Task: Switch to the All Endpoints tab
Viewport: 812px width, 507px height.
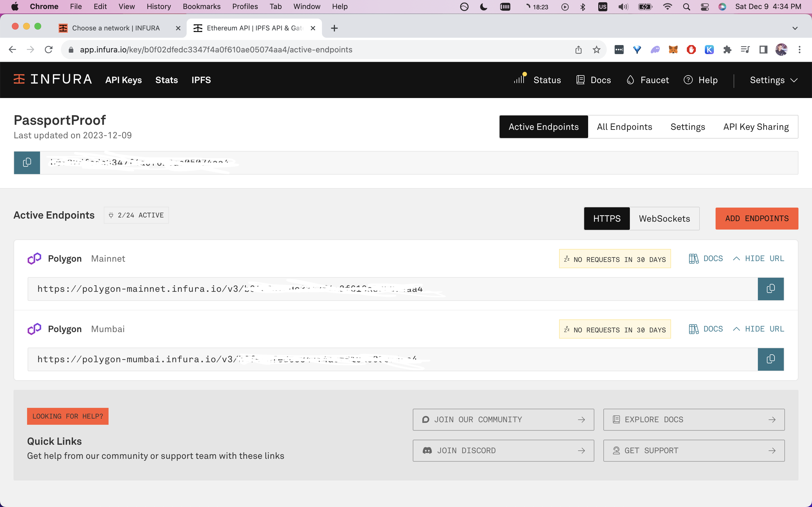Action: [624, 127]
